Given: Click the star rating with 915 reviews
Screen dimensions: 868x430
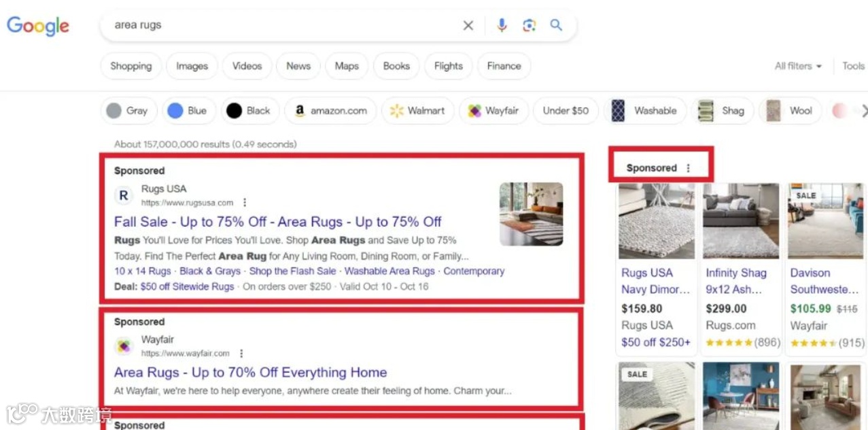Looking at the screenshot, I should click(827, 342).
